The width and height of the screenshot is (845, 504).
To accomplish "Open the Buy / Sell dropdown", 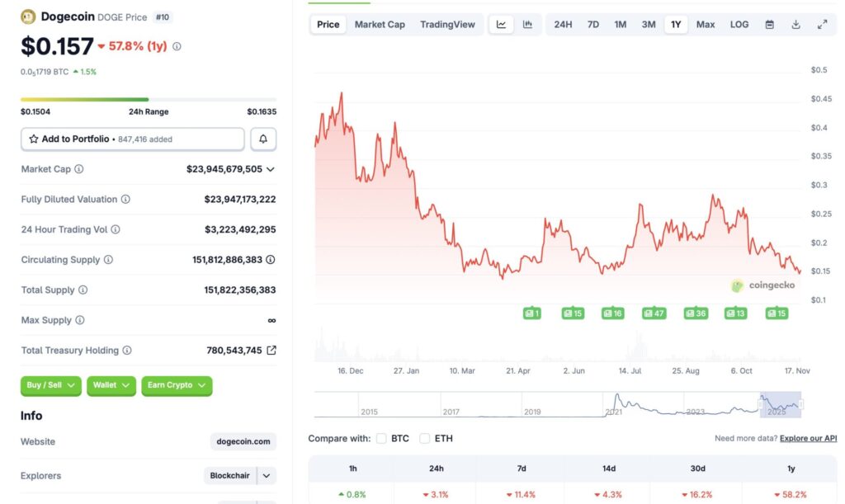I will click(x=50, y=385).
